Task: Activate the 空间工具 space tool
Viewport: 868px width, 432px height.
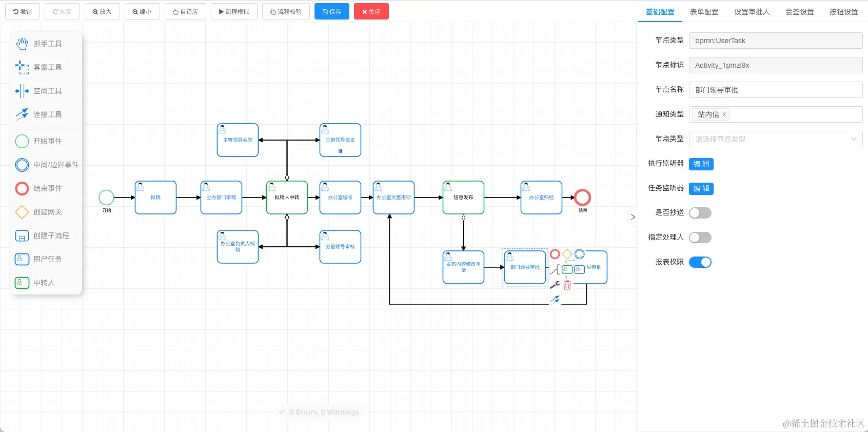Action: 38,91
